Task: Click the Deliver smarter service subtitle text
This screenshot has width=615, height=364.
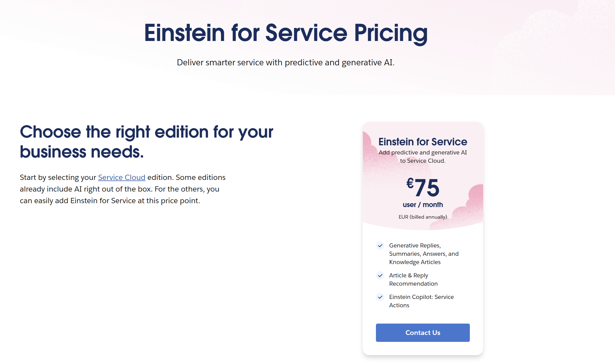Action: [286, 63]
